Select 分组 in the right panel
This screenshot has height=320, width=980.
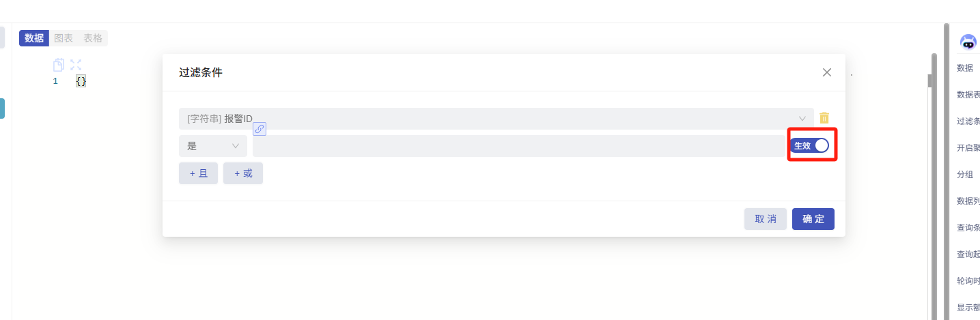(x=965, y=174)
